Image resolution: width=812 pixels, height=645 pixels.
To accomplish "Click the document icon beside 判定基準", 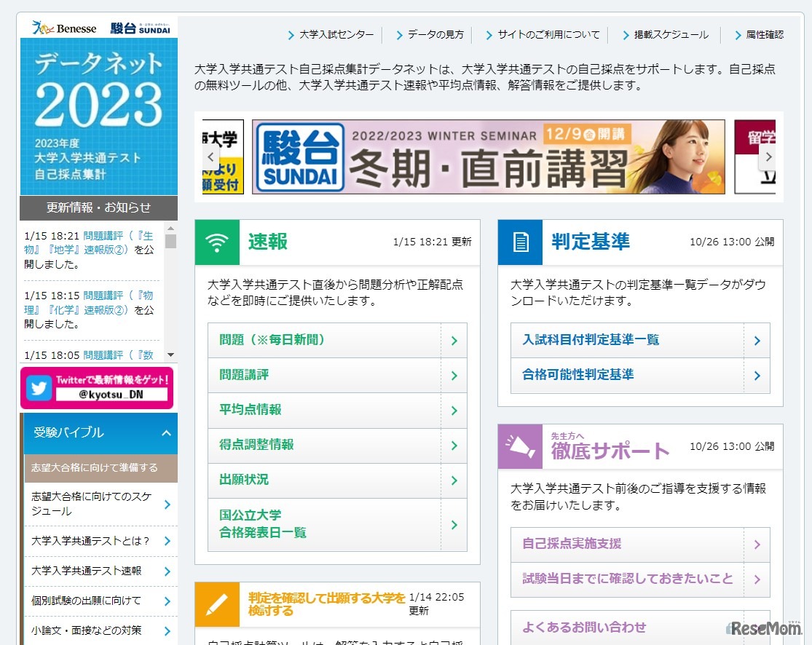I will pyautogui.click(x=519, y=242).
